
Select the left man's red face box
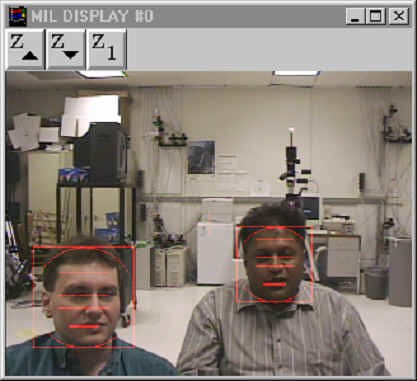84,297
